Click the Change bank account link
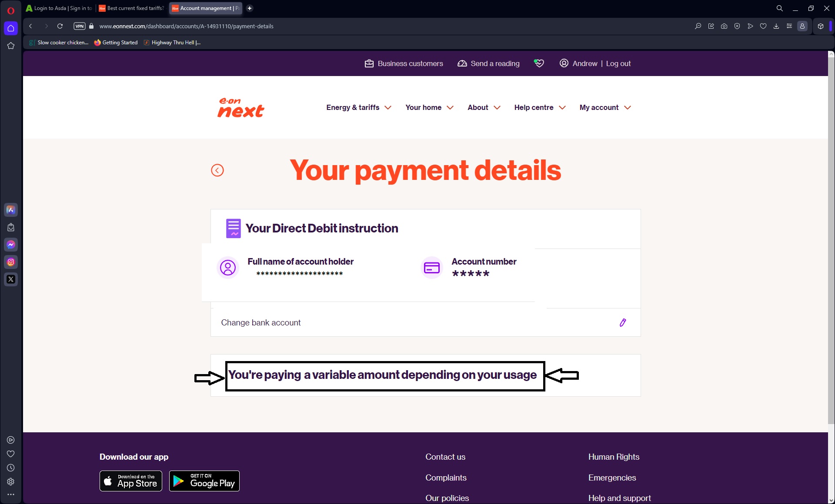This screenshot has width=835, height=504. point(261,322)
